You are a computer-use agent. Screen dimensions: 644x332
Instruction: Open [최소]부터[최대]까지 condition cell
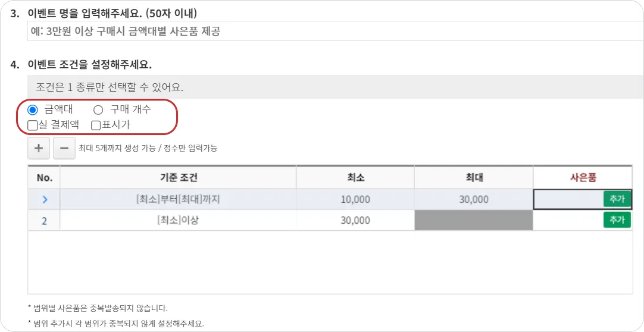[x=178, y=199]
